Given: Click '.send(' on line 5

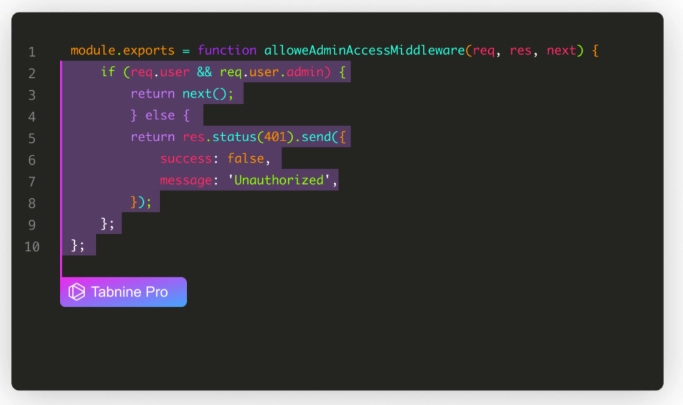Looking at the screenshot, I should pyautogui.click(x=316, y=137).
